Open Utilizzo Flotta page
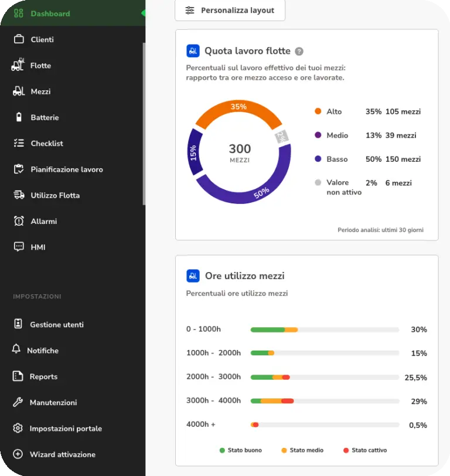The width and height of the screenshot is (450, 476). pos(54,195)
